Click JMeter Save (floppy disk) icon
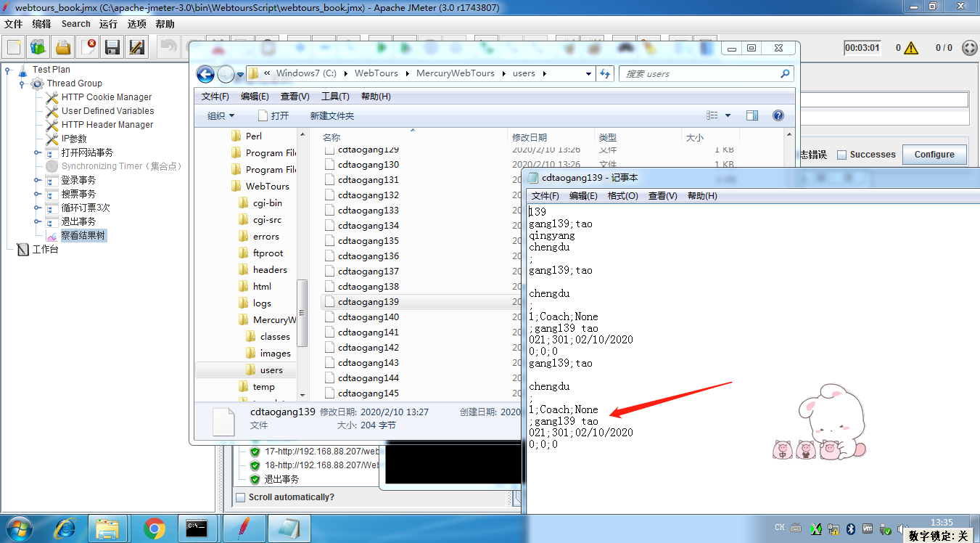This screenshot has height=543, width=980. click(x=112, y=47)
